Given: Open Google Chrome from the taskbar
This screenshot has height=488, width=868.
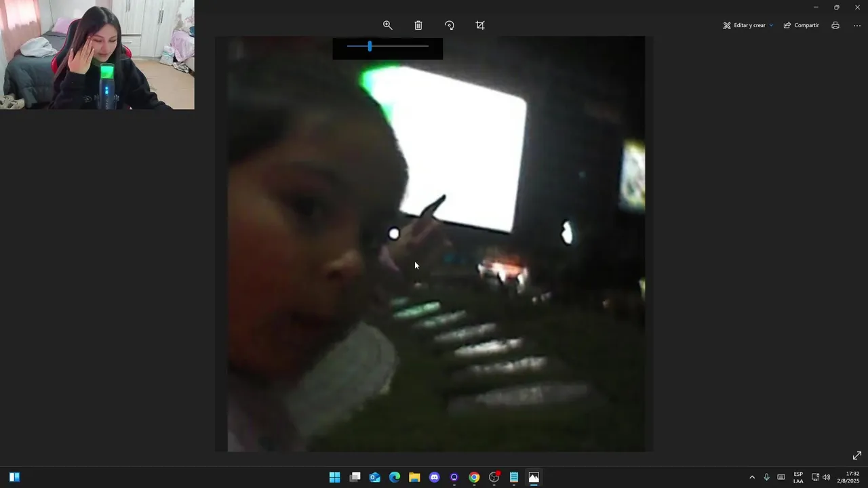Looking at the screenshot, I should pos(474,477).
